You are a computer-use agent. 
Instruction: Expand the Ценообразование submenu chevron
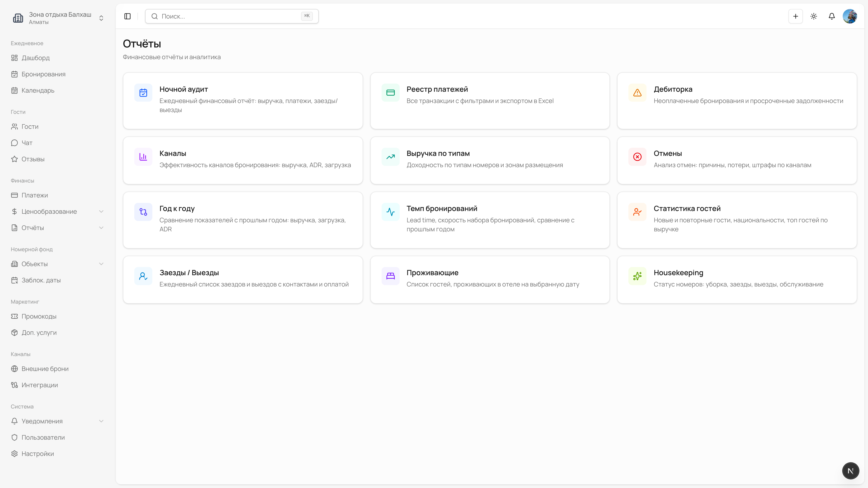(101, 211)
